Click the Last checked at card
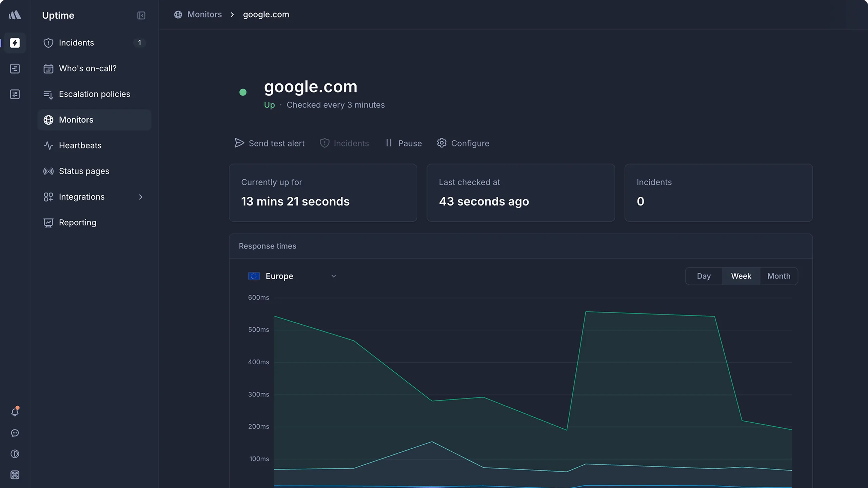 click(x=521, y=193)
